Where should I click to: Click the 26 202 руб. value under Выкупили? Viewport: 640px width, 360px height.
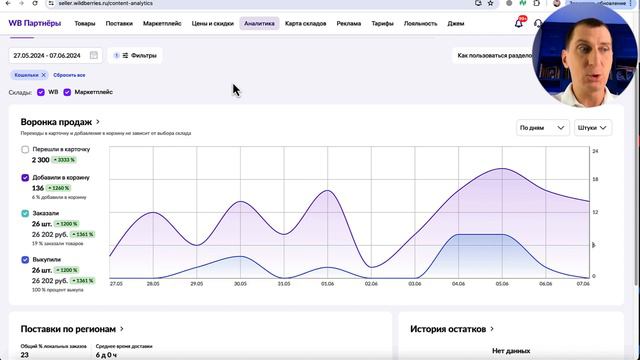pos(50,281)
